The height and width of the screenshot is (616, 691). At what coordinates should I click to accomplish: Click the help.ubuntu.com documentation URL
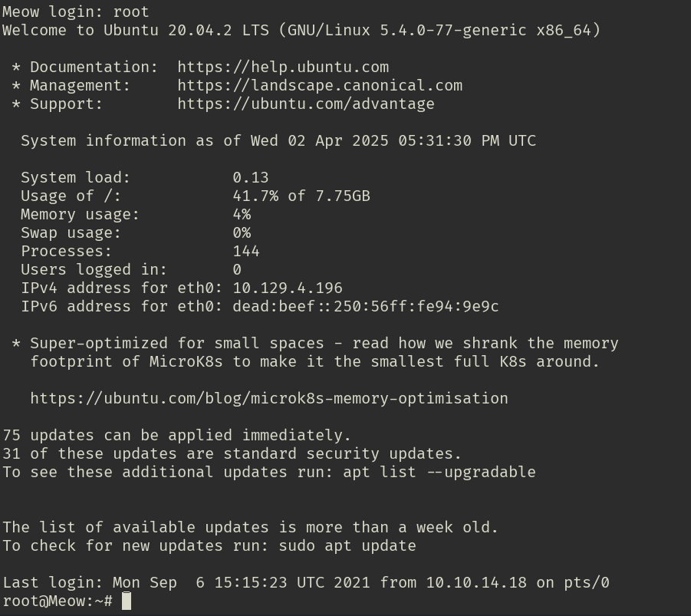283,68
